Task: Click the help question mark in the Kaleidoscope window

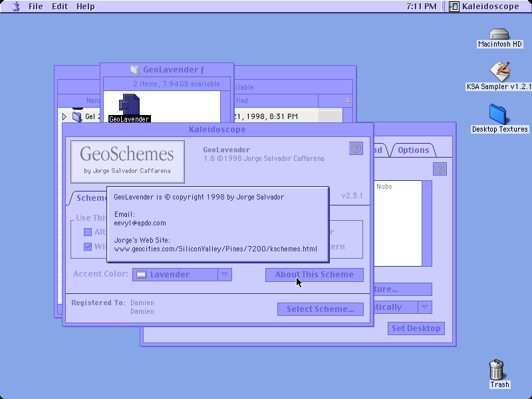Action: [x=356, y=148]
